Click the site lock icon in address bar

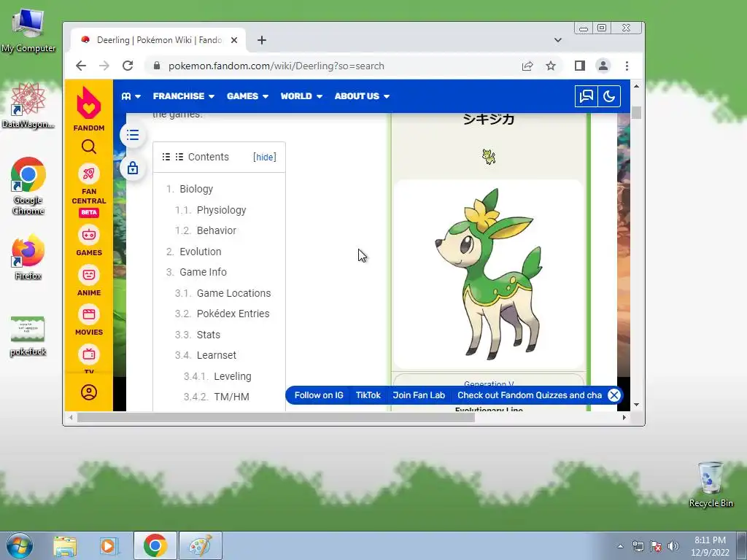157,66
